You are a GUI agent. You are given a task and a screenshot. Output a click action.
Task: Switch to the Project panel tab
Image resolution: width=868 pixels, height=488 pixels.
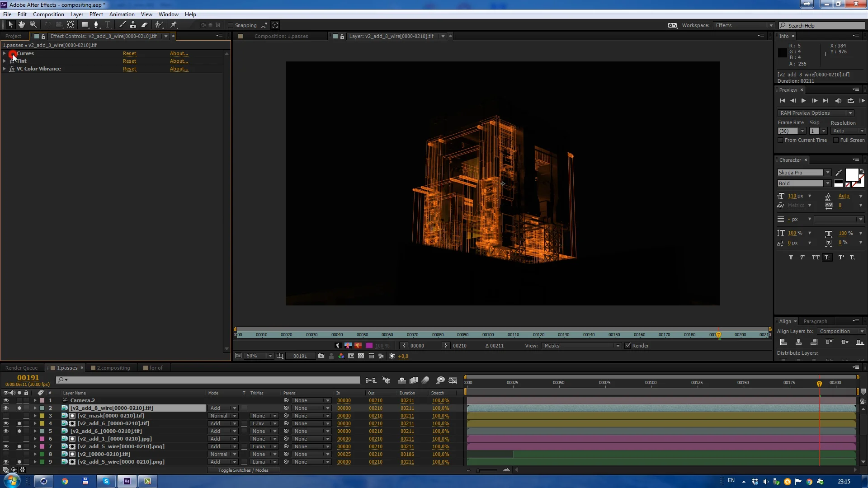[13, 36]
